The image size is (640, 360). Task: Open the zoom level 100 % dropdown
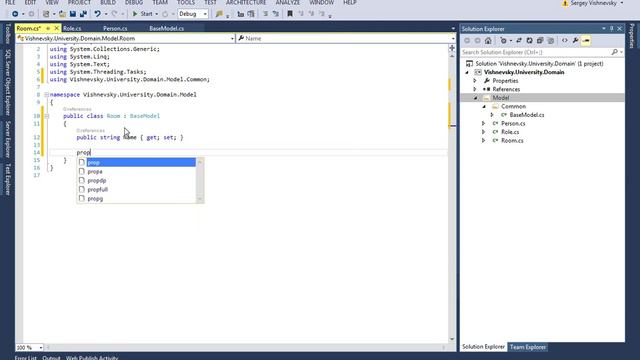pos(29,348)
